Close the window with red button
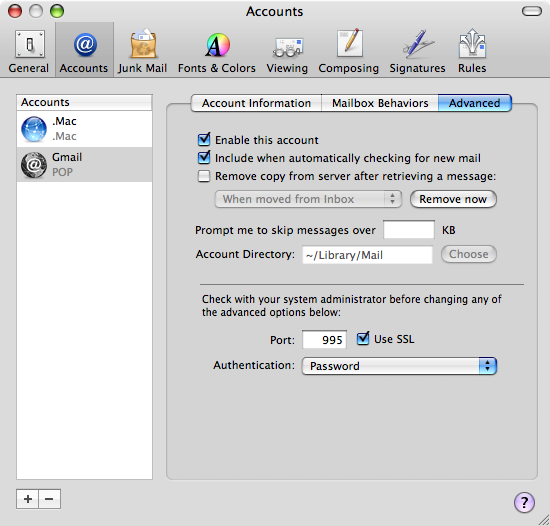 tap(15, 11)
